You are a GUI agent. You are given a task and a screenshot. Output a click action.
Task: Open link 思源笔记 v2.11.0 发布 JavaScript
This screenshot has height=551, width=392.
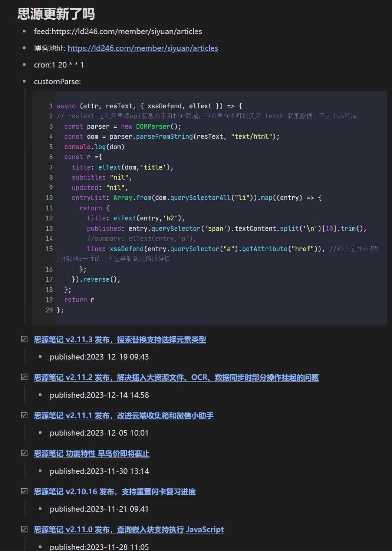tap(129, 529)
